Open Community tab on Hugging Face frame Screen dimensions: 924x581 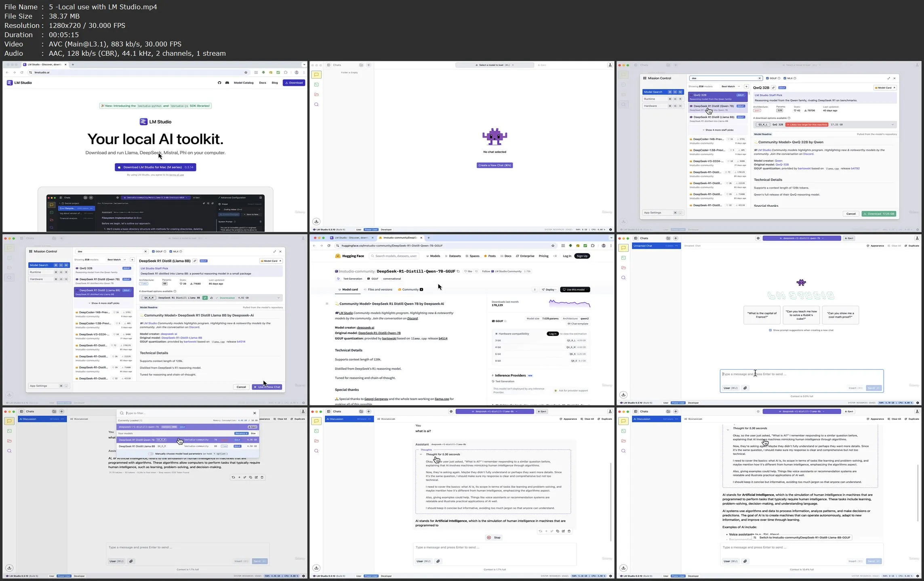[x=410, y=289]
